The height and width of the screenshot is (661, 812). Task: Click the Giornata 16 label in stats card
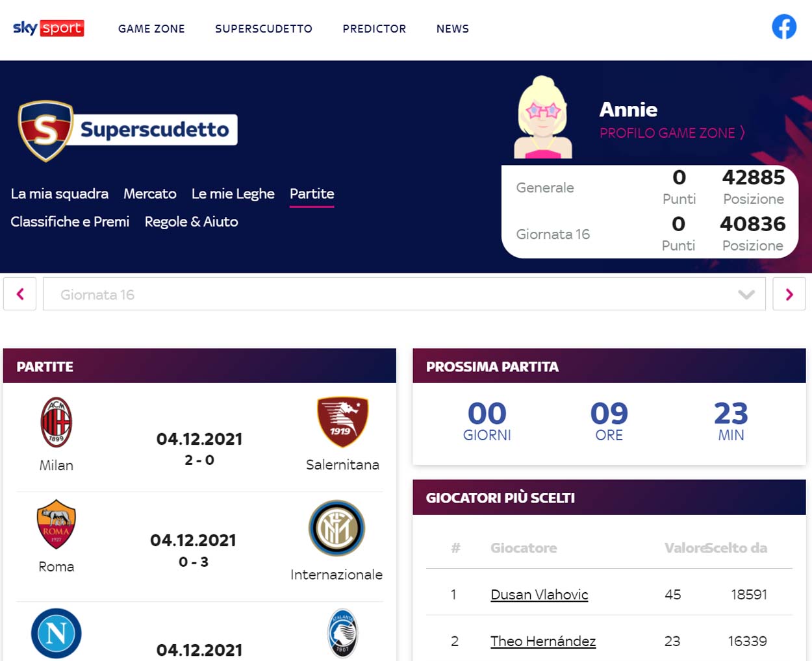553,234
